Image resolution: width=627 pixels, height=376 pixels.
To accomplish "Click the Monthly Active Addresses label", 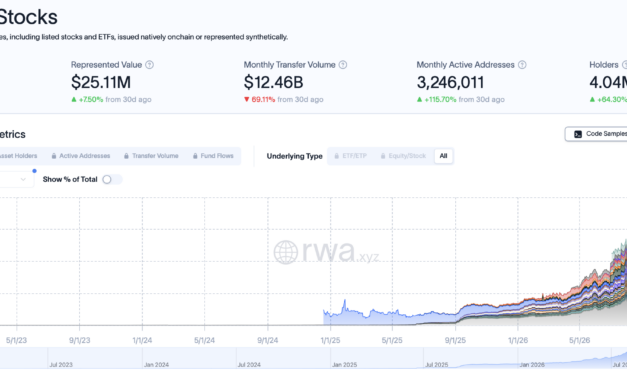I will [x=465, y=65].
